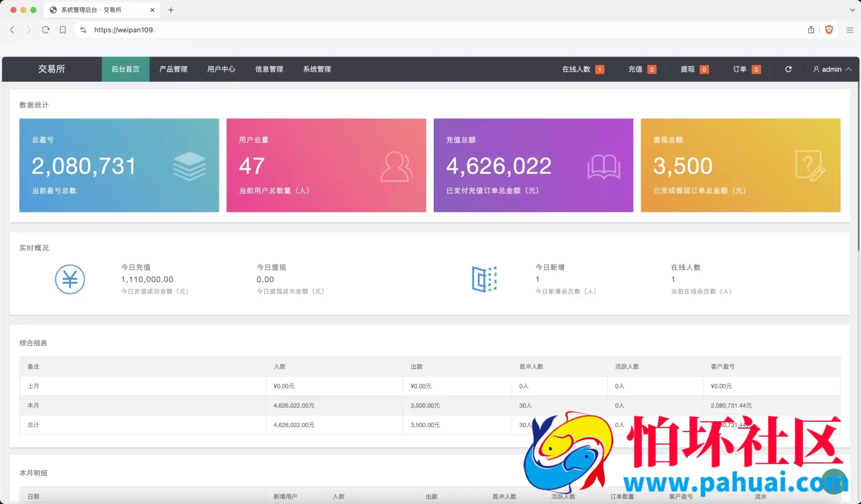
Task: Open the 用户中心 menu
Action: click(221, 69)
